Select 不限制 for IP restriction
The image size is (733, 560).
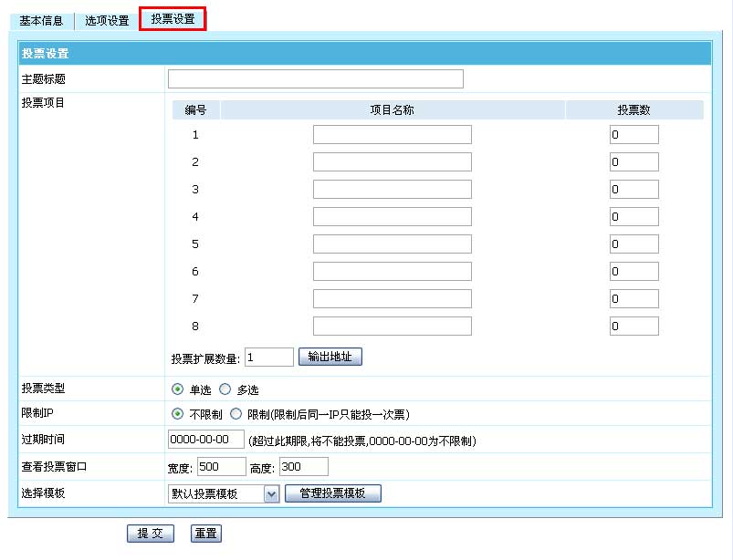[178, 414]
